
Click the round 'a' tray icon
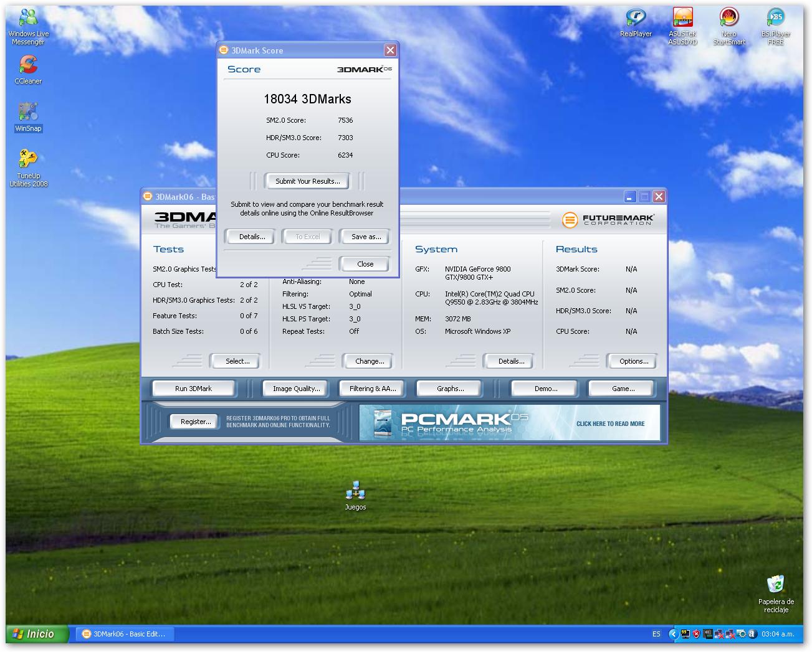click(753, 634)
